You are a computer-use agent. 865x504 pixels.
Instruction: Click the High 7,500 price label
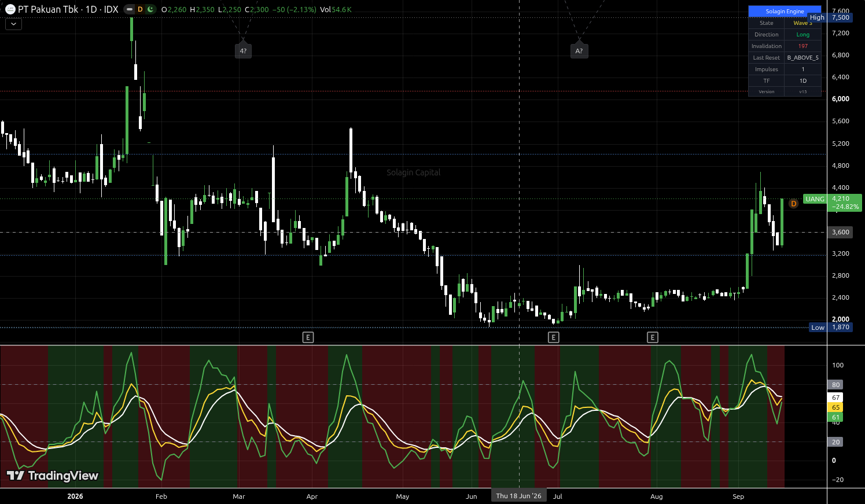(830, 17)
